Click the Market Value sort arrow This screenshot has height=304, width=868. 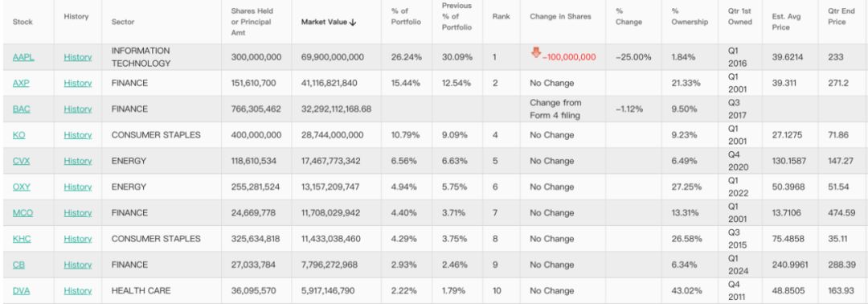[x=353, y=23]
